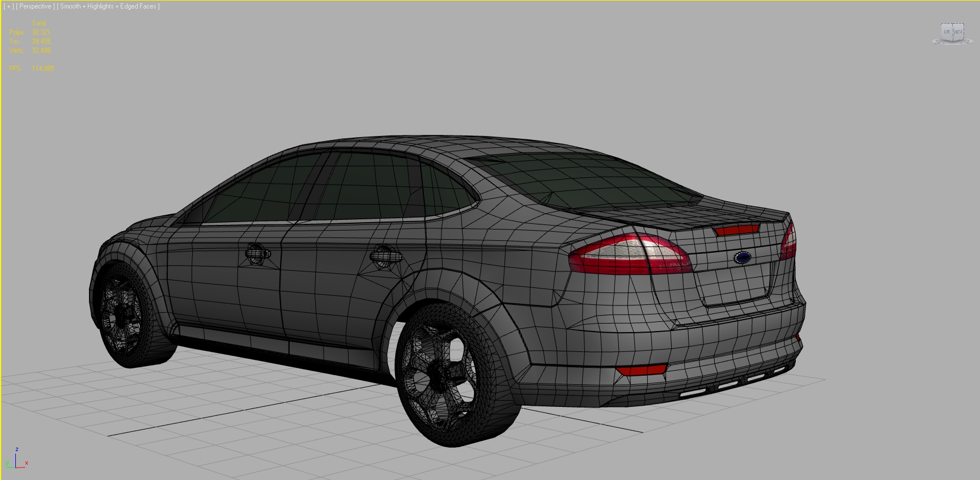The height and width of the screenshot is (480, 980).
Task: Open the [+] viewport general menu
Action: tap(9, 6)
